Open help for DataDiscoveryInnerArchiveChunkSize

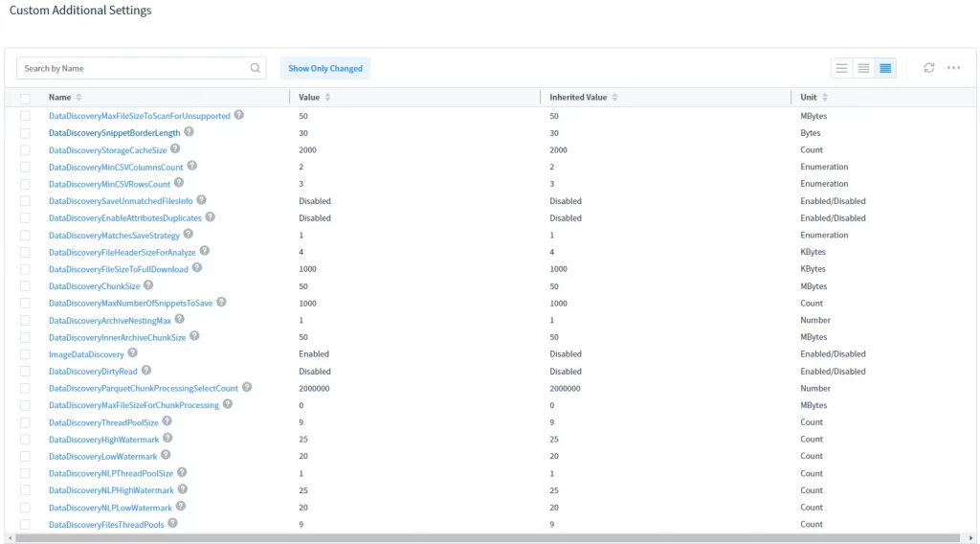[194, 336]
